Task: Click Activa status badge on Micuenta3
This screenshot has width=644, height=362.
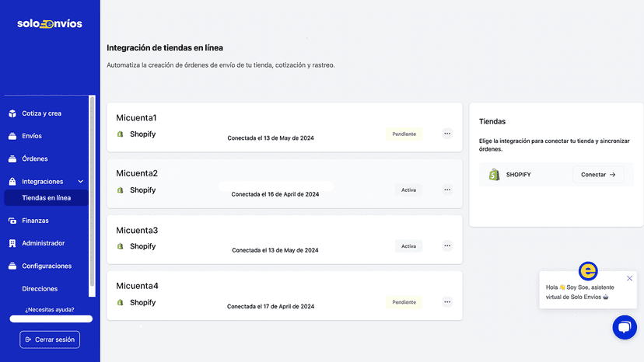Action: [x=408, y=246]
